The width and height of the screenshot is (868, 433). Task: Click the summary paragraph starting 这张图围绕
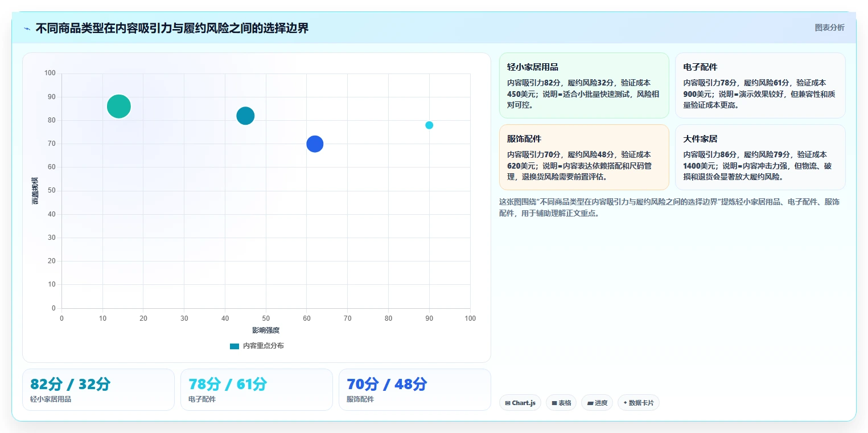pyautogui.click(x=669, y=207)
